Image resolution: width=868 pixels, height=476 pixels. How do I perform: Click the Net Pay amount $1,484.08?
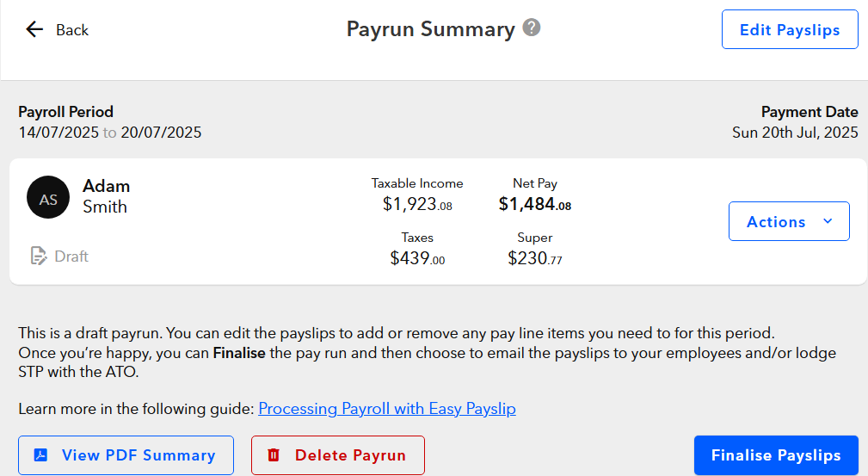pyautogui.click(x=535, y=204)
